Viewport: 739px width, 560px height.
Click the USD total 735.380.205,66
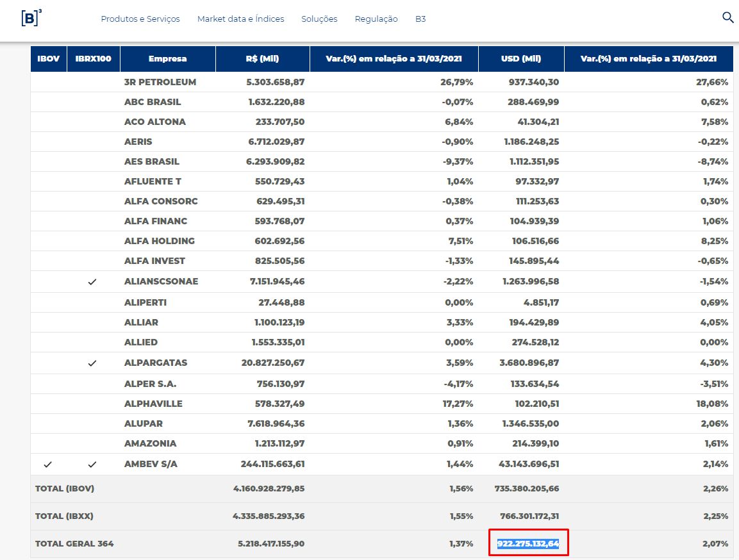(527, 488)
